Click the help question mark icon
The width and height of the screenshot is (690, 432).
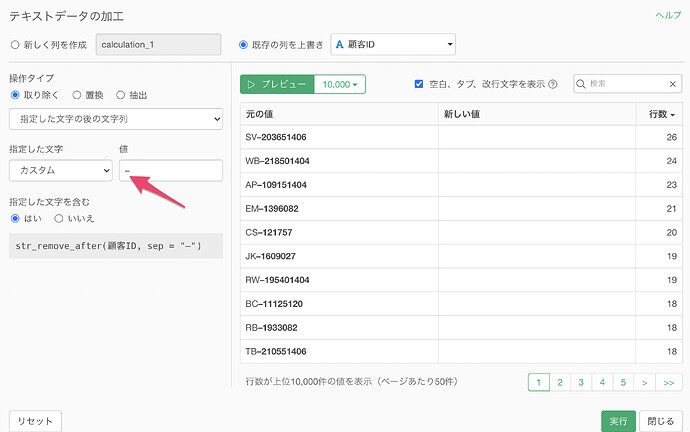553,84
